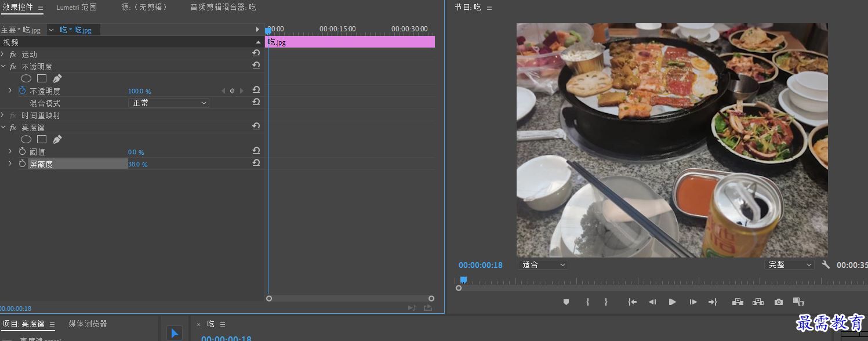The height and width of the screenshot is (341, 868).
Task: Play the sequence in Program monitor
Action: (673, 302)
